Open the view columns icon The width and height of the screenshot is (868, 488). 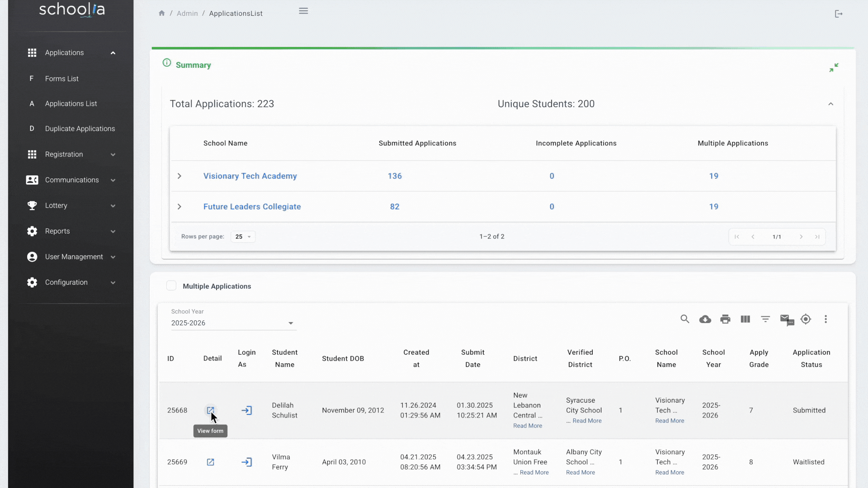click(745, 319)
